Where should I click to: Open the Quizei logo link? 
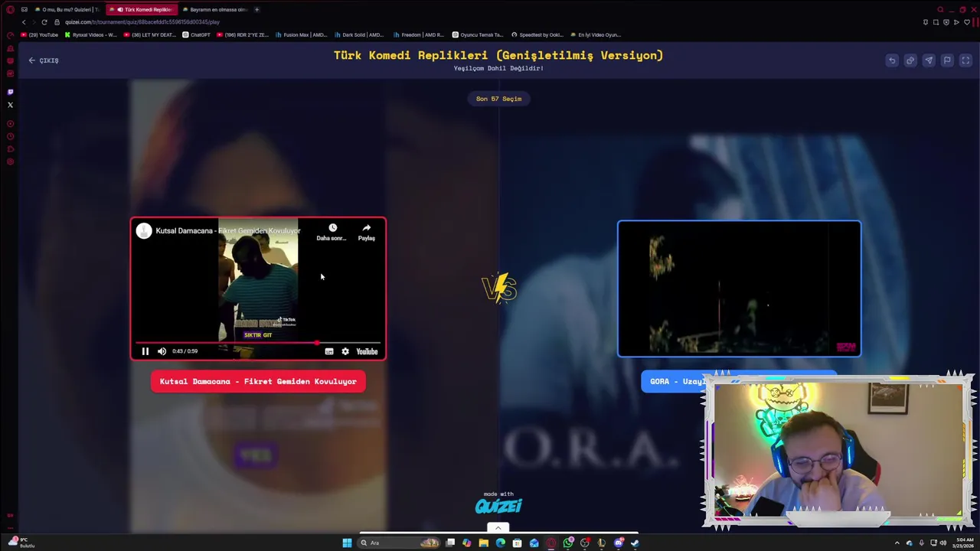pos(498,506)
